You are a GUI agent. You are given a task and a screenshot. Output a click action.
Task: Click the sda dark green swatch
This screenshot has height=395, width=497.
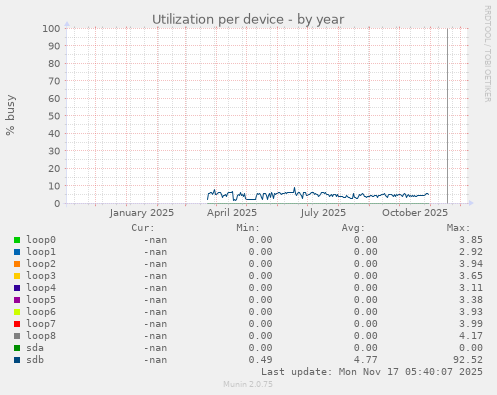[17, 348]
